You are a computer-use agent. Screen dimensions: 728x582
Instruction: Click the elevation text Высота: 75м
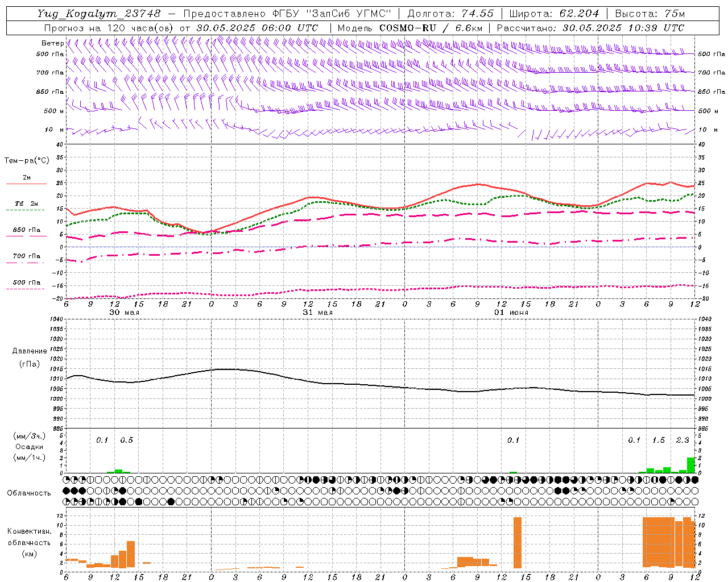tap(650, 14)
